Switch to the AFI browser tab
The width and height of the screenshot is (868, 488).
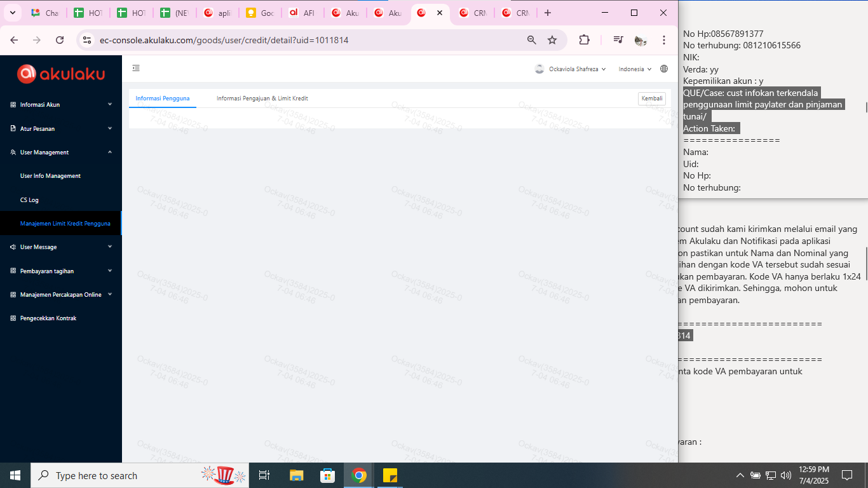point(302,13)
